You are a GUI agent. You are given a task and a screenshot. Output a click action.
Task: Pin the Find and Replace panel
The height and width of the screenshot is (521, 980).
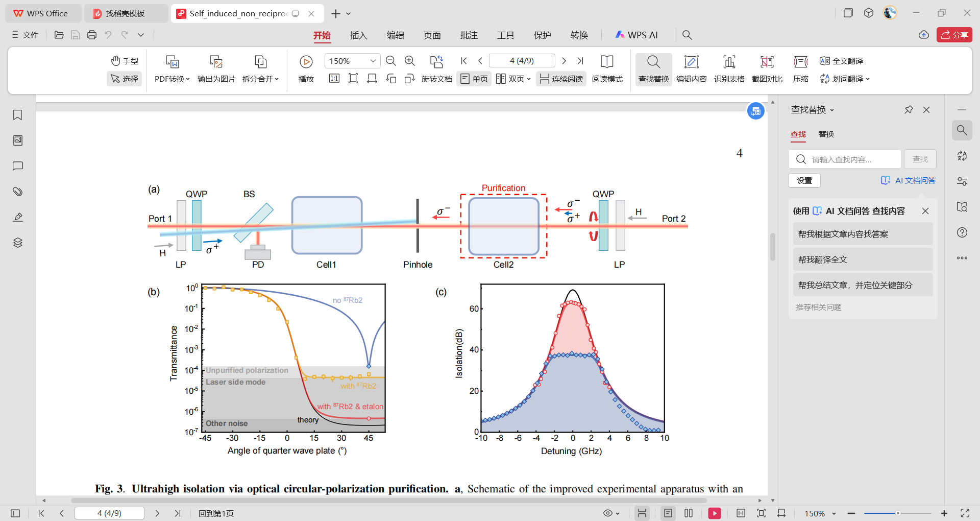point(909,110)
